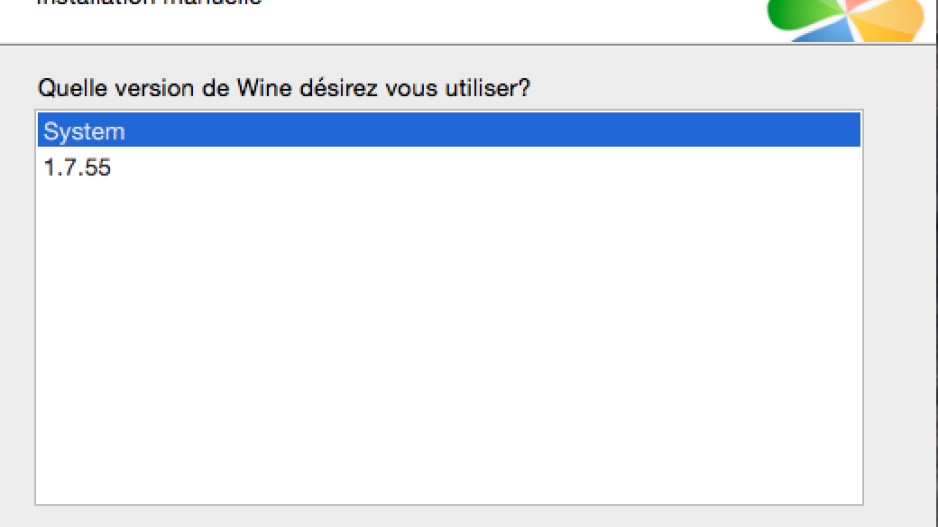
Task: Select the System Wine version
Action: (449, 130)
